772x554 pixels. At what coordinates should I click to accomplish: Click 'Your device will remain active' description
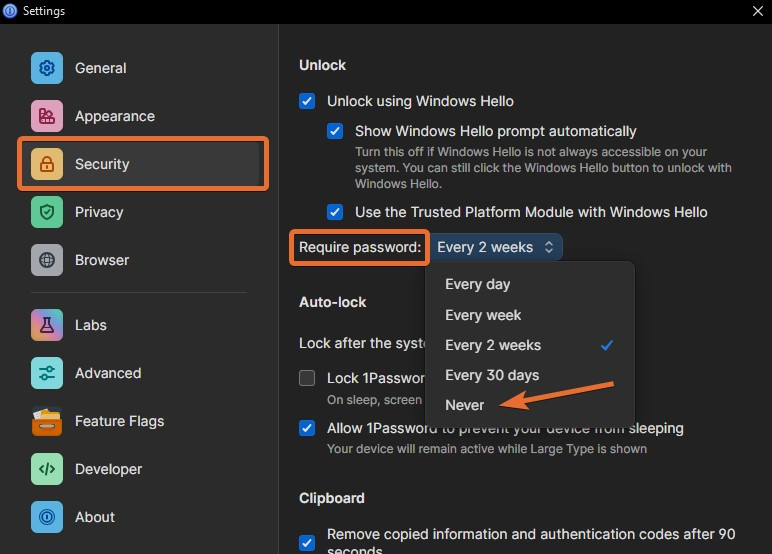(487, 449)
